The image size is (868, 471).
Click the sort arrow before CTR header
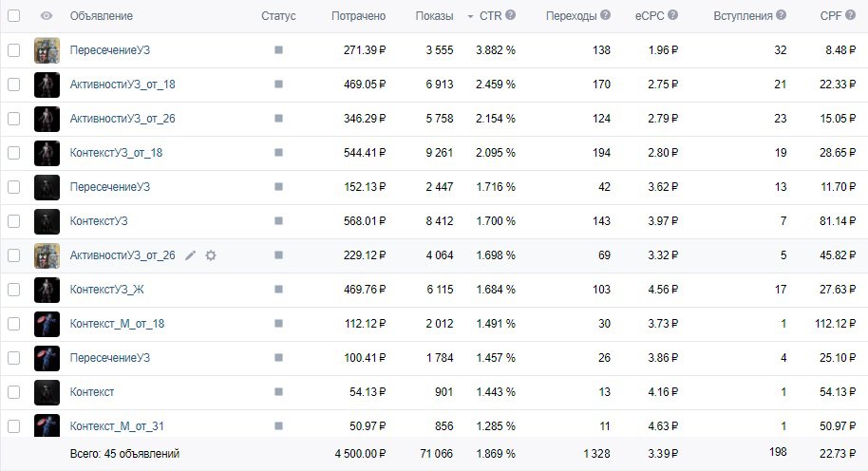(470, 16)
